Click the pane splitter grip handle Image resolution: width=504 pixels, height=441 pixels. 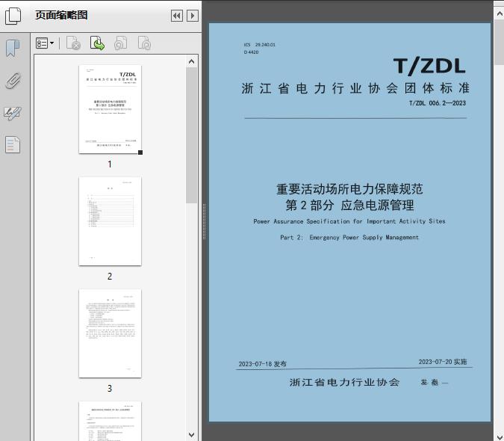[x=204, y=222]
